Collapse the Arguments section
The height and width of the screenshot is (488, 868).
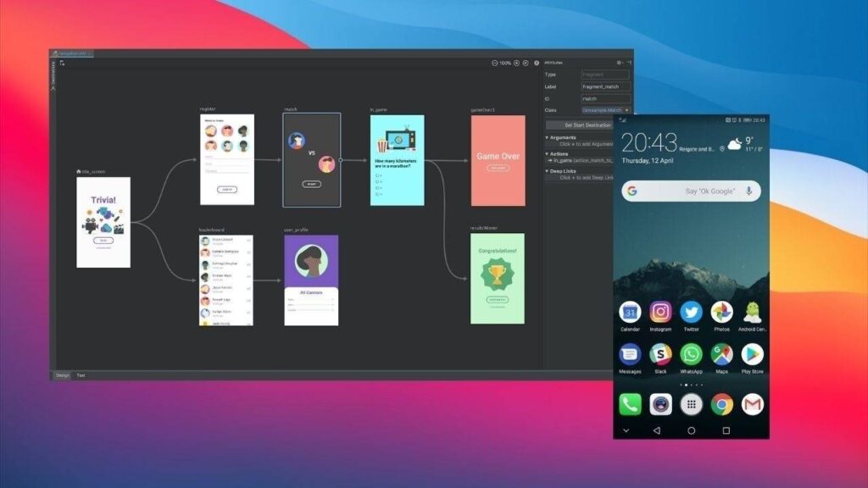547,137
